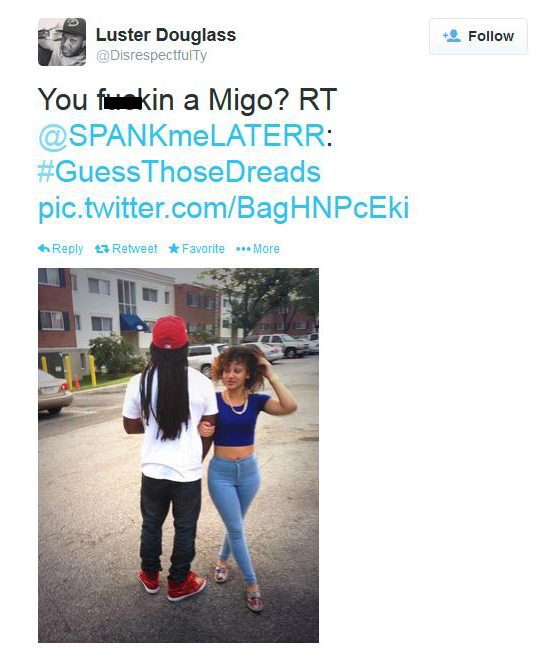The width and height of the screenshot is (560, 655).
Task: Open Luster Douglass's profile avatar
Action: (x=62, y=42)
